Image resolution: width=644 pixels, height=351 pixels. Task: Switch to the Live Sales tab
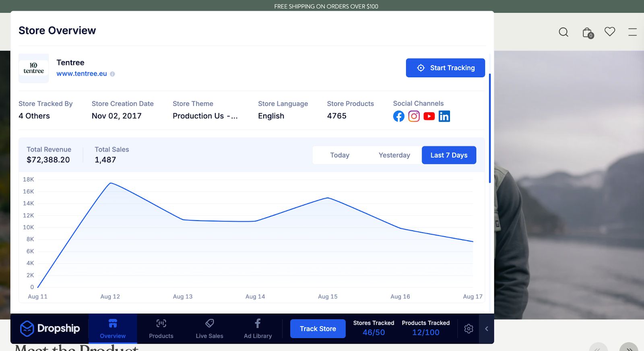pyautogui.click(x=209, y=329)
